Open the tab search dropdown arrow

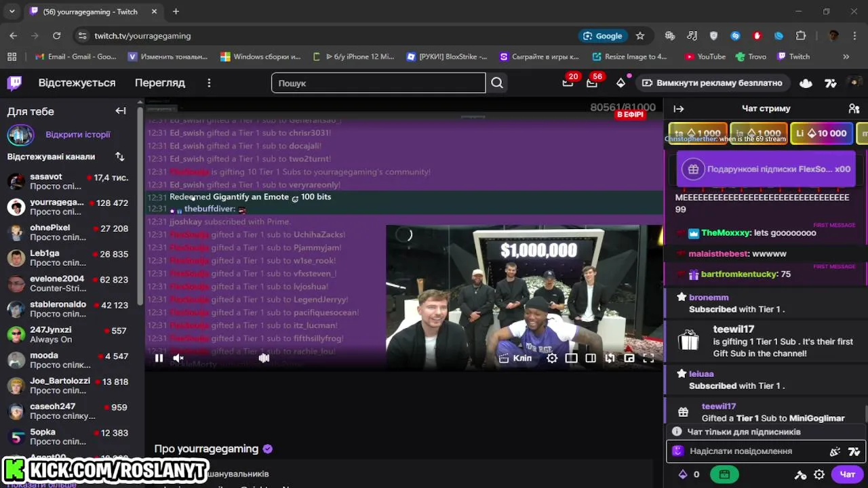coord(12,12)
